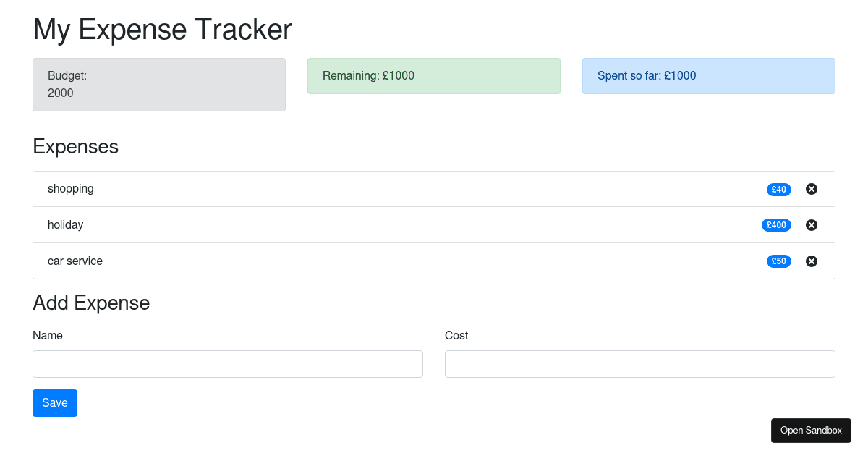Click the £50 badge next to car service
This screenshot has width=868, height=456.
(x=778, y=261)
